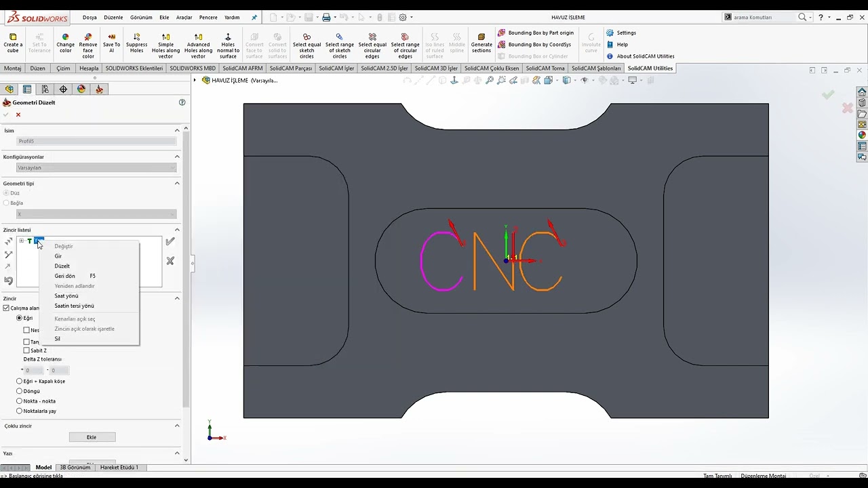This screenshot has height=488, width=868.
Task: Click Simple Holes along vector
Action: [166, 46]
